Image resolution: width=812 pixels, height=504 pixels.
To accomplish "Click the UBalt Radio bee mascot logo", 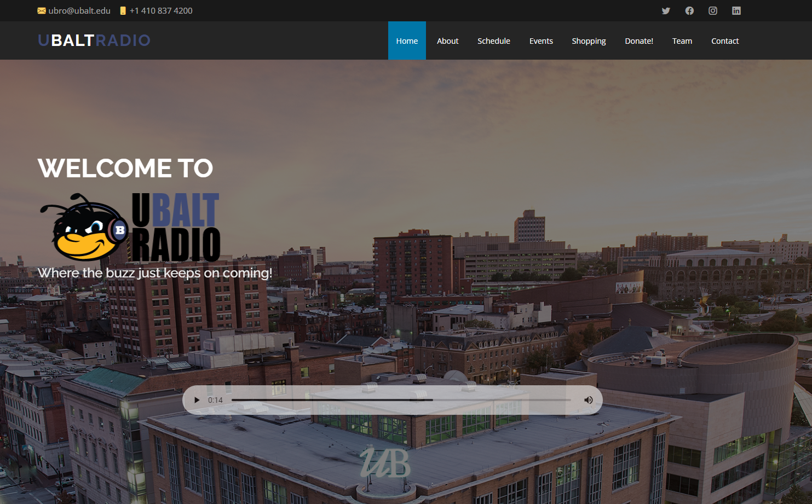I will pyautogui.click(x=129, y=228).
